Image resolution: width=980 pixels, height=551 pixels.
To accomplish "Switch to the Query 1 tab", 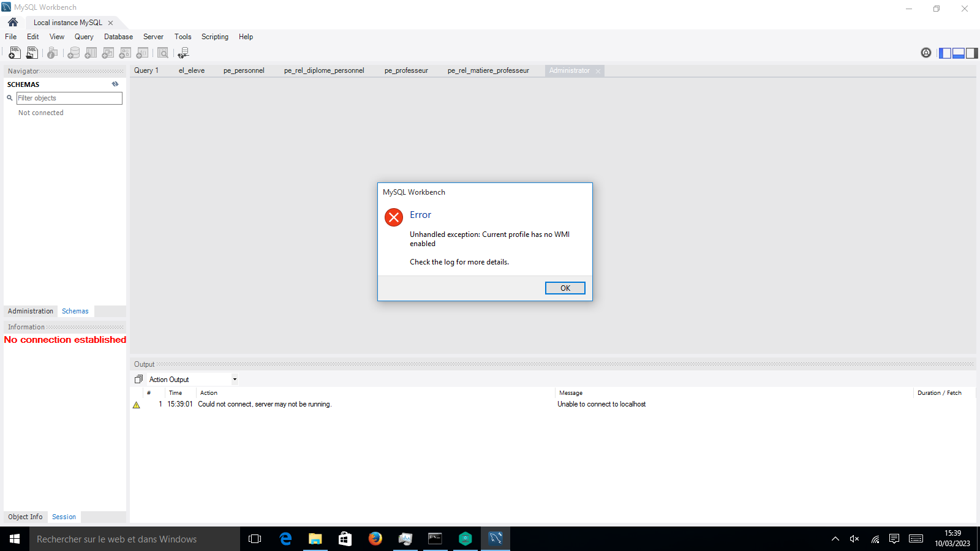I will 146,70.
